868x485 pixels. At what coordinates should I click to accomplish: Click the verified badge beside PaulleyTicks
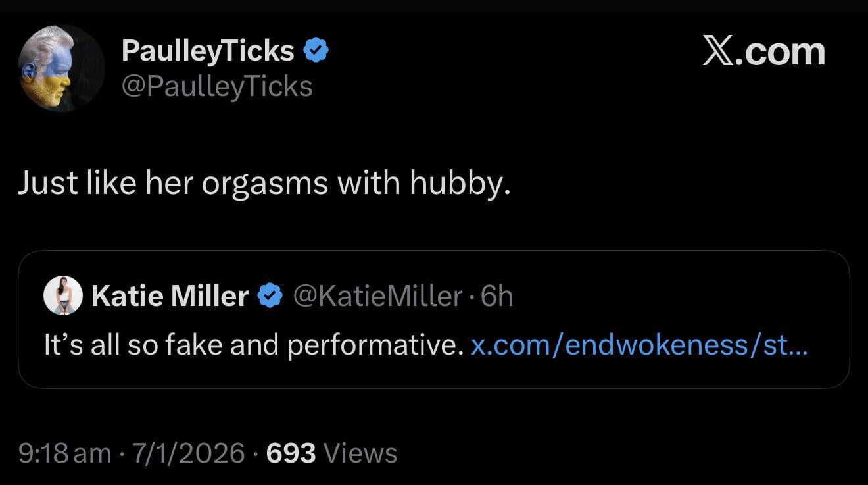316,51
